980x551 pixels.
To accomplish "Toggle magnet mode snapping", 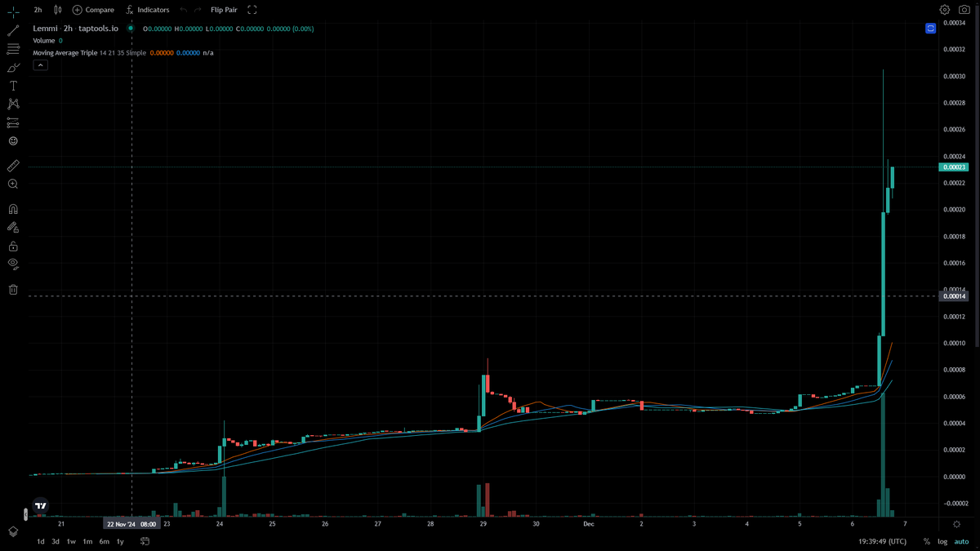I will (13, 209).
